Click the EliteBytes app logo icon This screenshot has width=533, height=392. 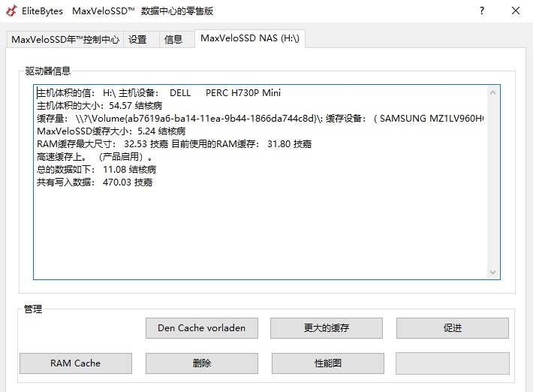(x=11, y=11)
